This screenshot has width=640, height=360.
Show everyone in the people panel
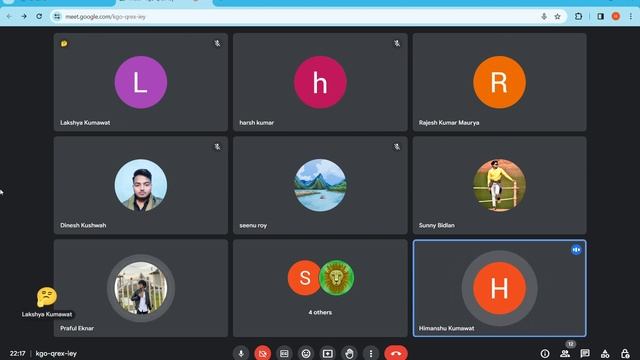pyautogui.click(x=565, y=353)
